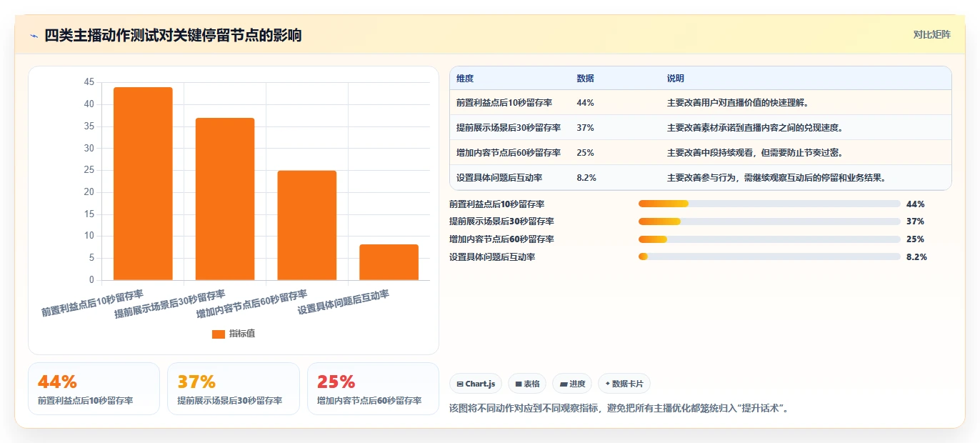Click the y-axis tick label 20
Image resolution: width=980 pixels, height=443 pixels.
tap(89, 191)
